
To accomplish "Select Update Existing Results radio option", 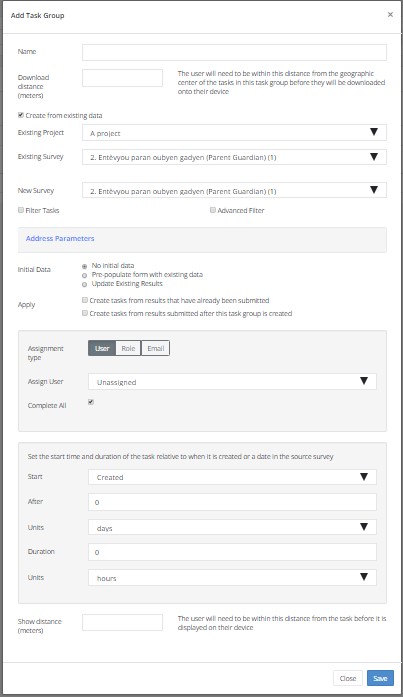I will (84, 284).
